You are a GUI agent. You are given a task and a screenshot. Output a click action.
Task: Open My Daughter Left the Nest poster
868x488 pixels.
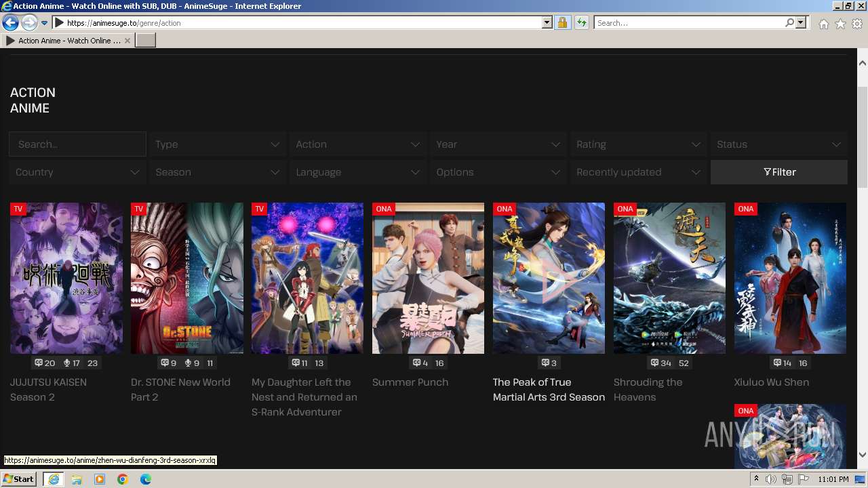point(308,278)
